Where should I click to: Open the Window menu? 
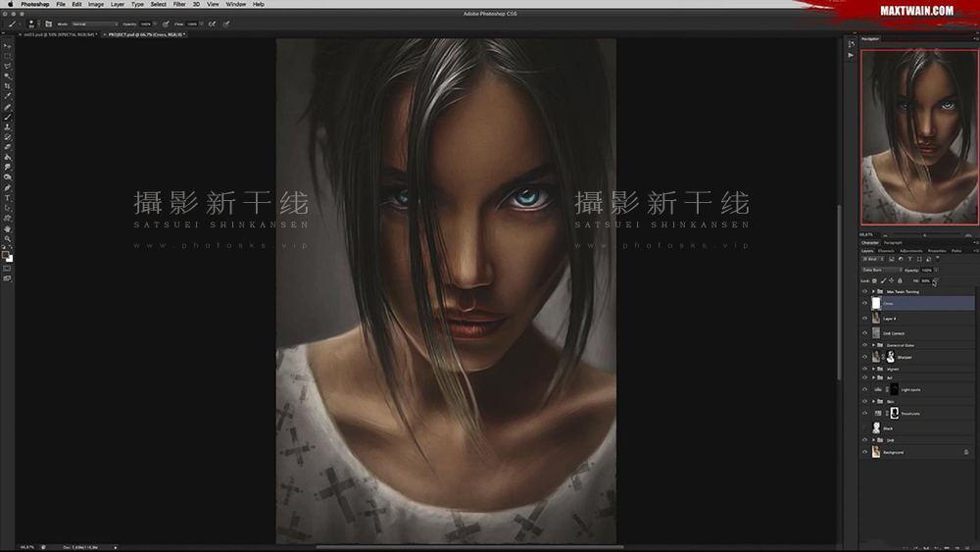(235, 4)
